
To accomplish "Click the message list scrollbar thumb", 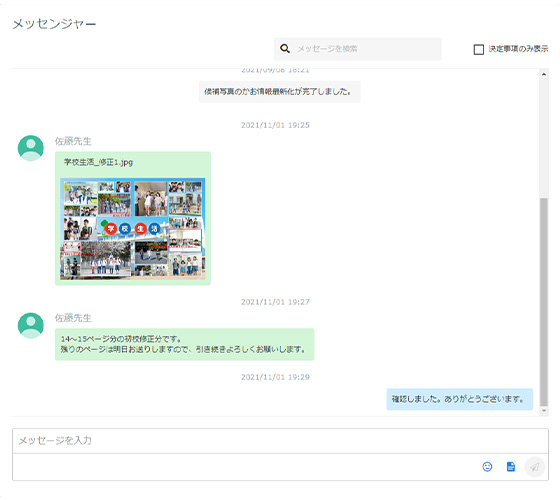I will (x=544, y=302).
